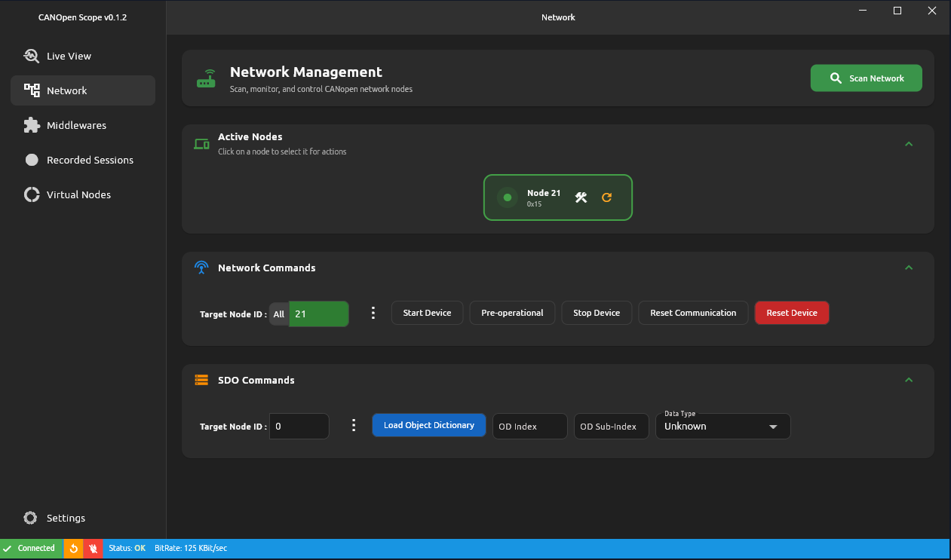951x560 pixels.
Task: Click the Middlewares puzzle icon in sidebar
Action: (x=31, y=125)
